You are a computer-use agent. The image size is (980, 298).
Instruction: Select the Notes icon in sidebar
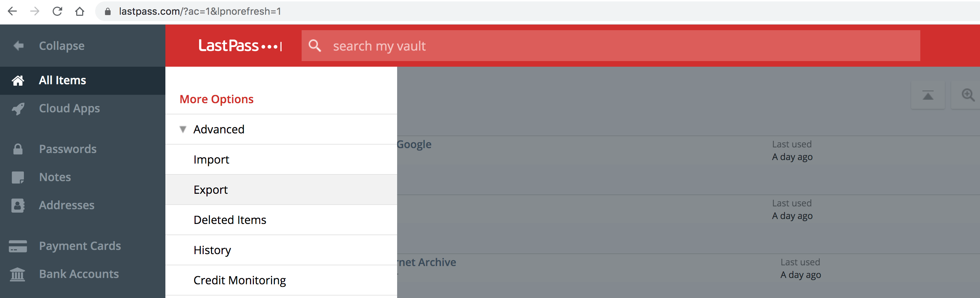tap(18, 177)
